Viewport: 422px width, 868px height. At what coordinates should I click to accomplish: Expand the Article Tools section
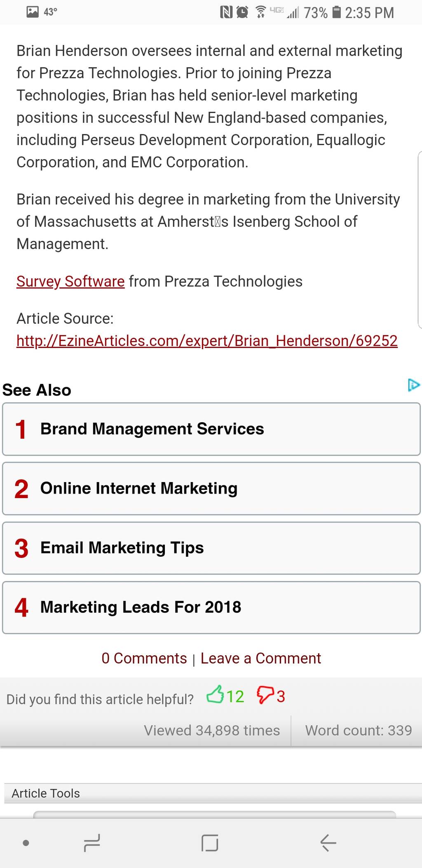point(213,793)
